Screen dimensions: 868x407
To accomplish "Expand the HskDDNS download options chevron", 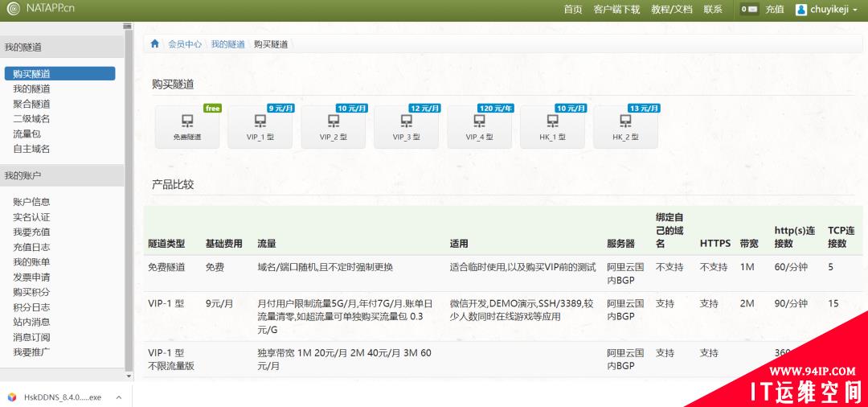I will tap(118, 397).
